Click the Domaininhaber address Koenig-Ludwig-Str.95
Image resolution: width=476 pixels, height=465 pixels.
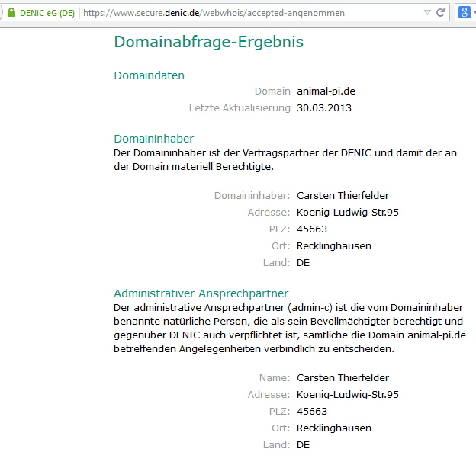pos(348,213)
